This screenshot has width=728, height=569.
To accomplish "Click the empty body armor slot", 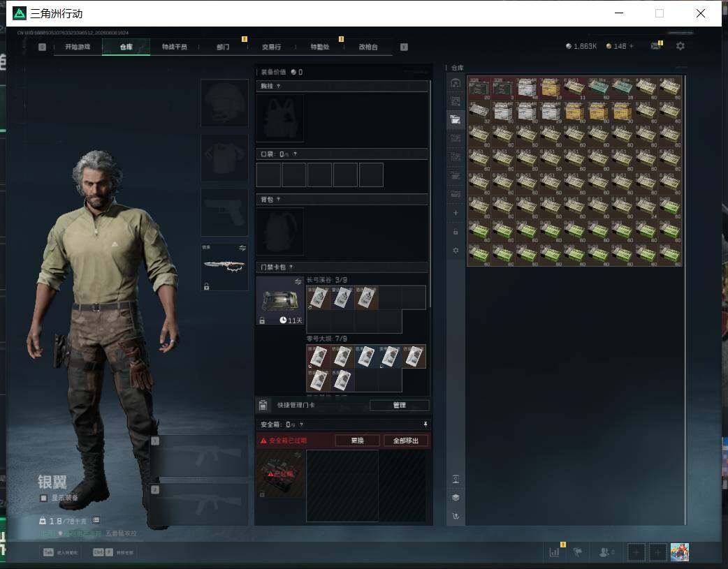I will click(224, 158).
